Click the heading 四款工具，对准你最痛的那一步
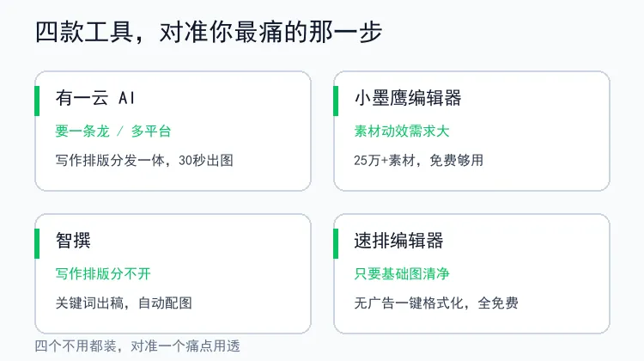Viewport: 644px width, 361px height. (209, 32)
